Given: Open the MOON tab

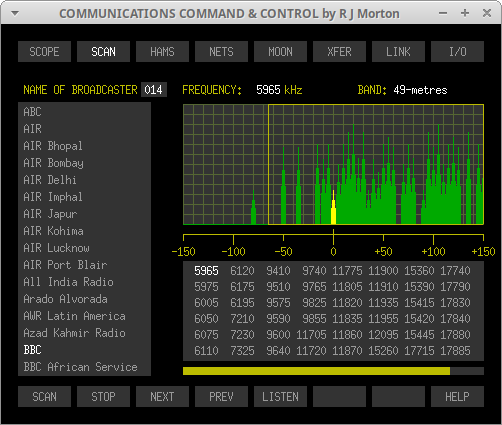Looking at the screenshot, I should click(x=280, y=52).
